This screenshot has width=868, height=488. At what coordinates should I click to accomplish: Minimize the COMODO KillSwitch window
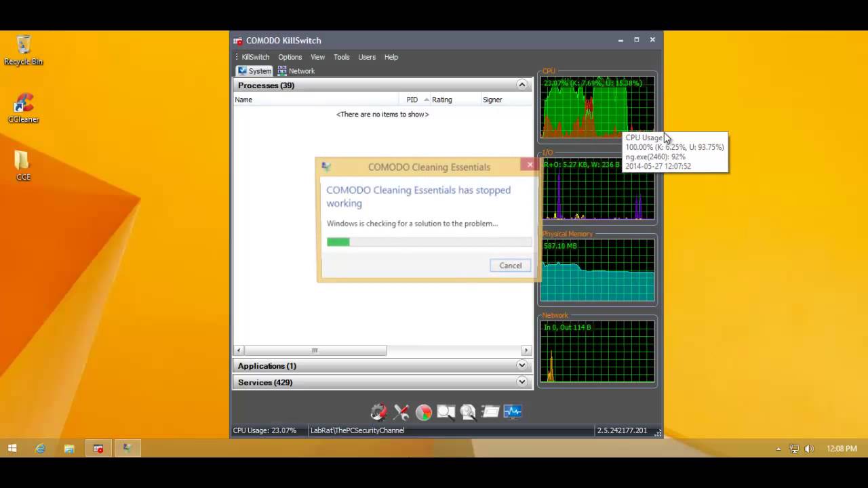click(620, 40)
